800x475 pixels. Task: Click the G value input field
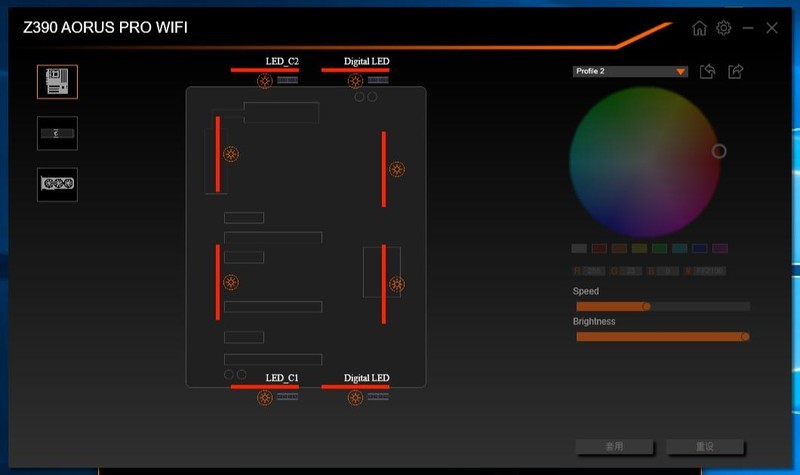pyautogui.click(x=631, y=271)
